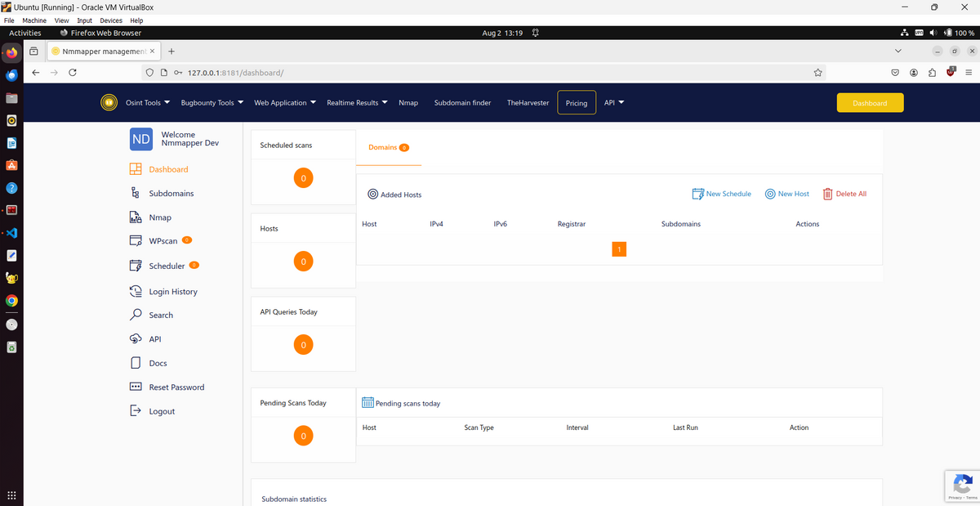980x506 pixels.
Task: Click the WPscan sidebar icon
Action: pos(136,241)
